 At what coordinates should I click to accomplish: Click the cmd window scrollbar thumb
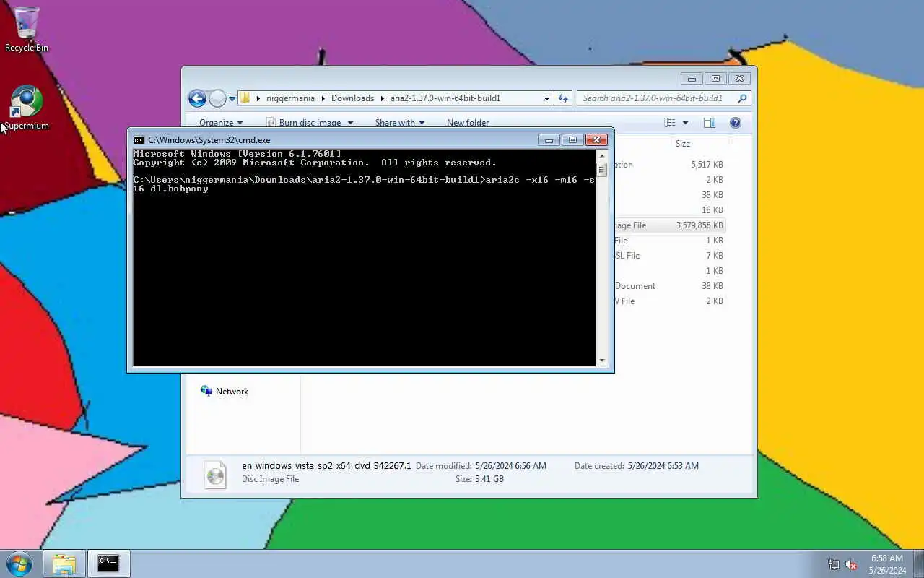pyautogui.click(x=601, y=170)
